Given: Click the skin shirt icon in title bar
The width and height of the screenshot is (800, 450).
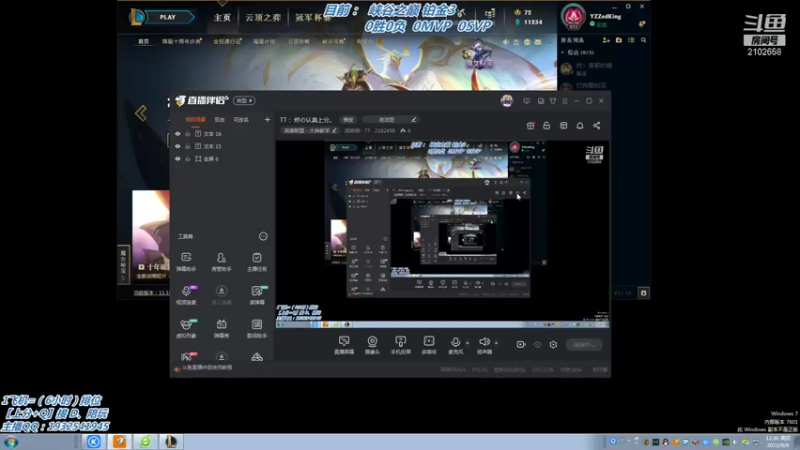Looking at the screenshot, I should [553, 101].
